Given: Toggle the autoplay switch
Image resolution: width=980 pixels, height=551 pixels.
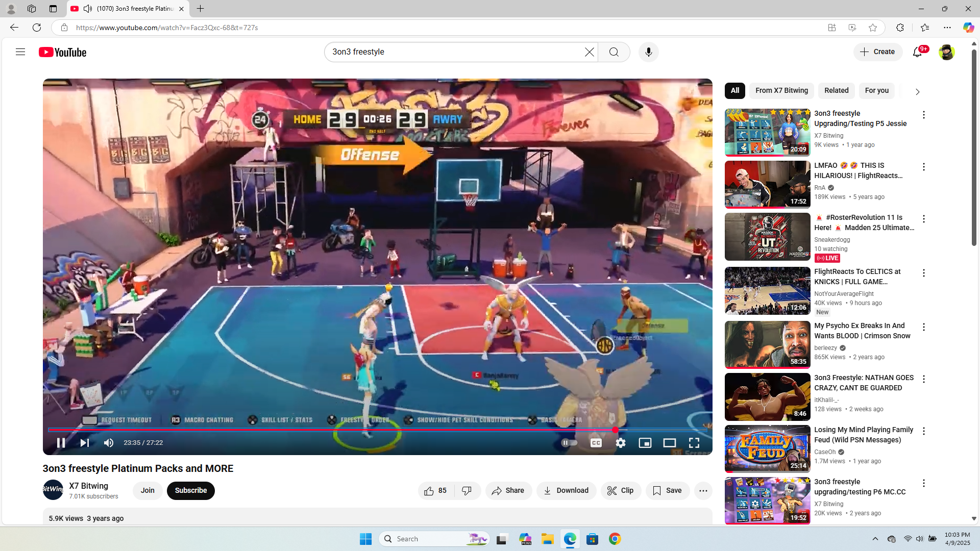Looking at the screenshot, I should [569, 443].
